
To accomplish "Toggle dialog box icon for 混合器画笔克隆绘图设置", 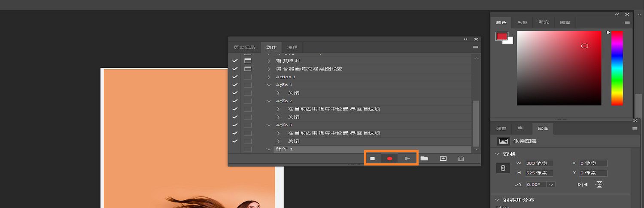I will click(x=248, y=69).
